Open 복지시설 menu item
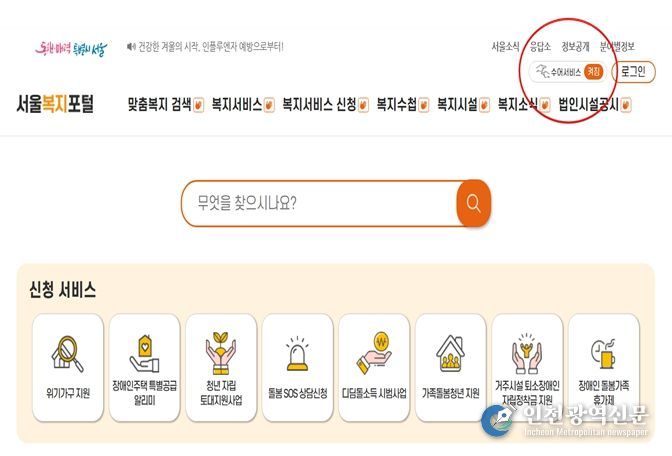The width and height of the screenshot is (672, 456). (457, 105)
